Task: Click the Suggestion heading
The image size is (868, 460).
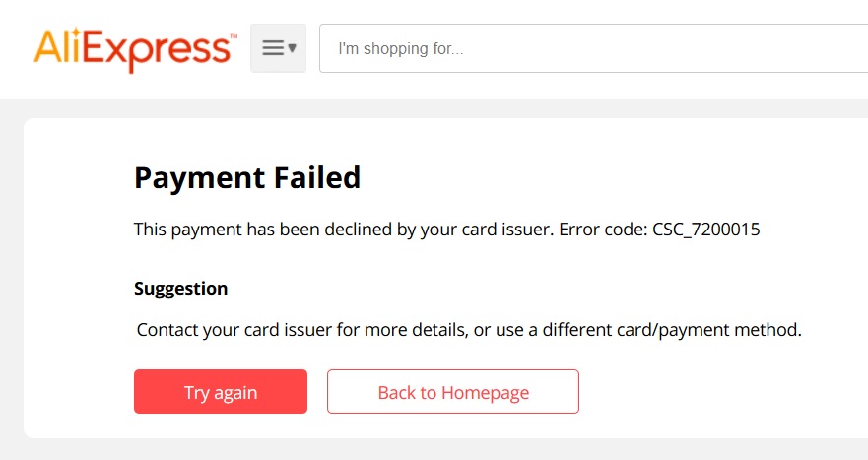Action: click(181, 289)
